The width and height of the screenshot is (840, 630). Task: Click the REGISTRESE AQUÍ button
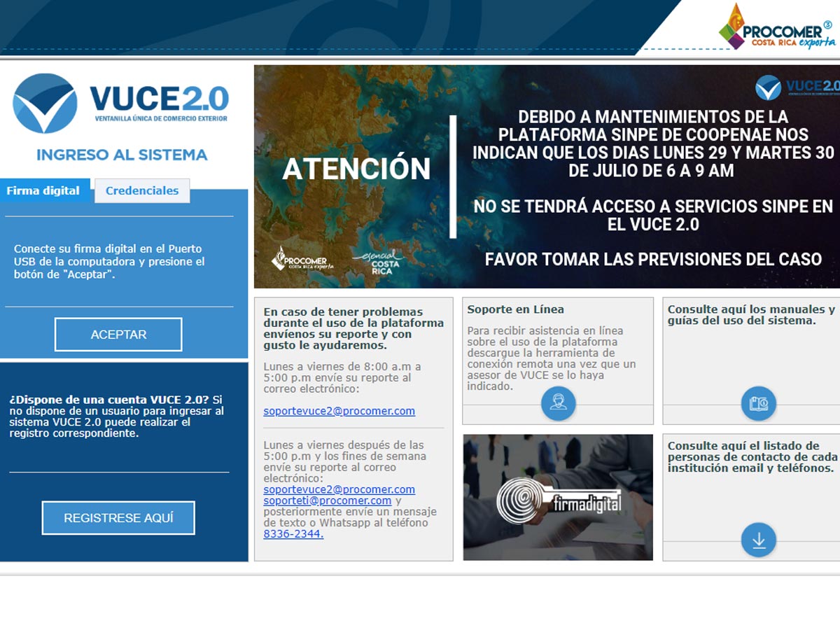118,518
